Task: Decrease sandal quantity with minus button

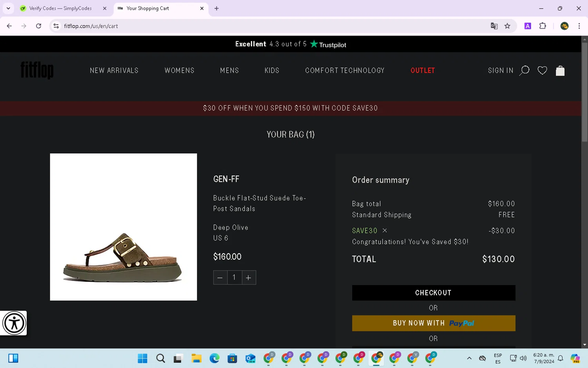Action: coord(220,278)
